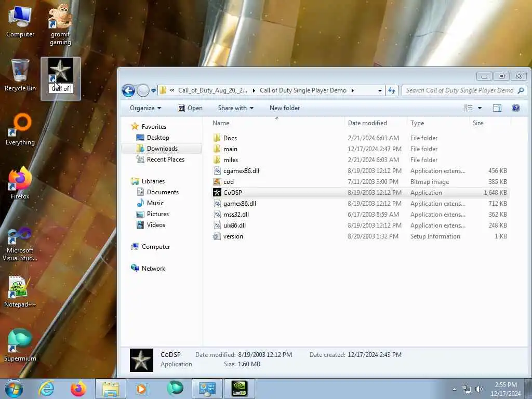Image resolution: width=532 pixels, height=399 pixels.
Task: Select the Microsoft Visual Studio desktop shortcut
Action: tap(20, 244)
